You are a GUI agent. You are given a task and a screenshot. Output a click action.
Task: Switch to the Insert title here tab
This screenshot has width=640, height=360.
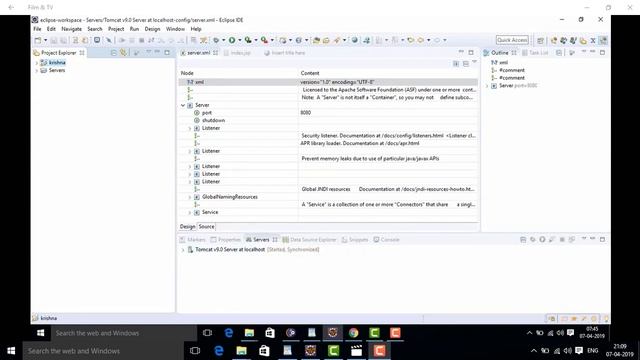click(x=285, y=53)
